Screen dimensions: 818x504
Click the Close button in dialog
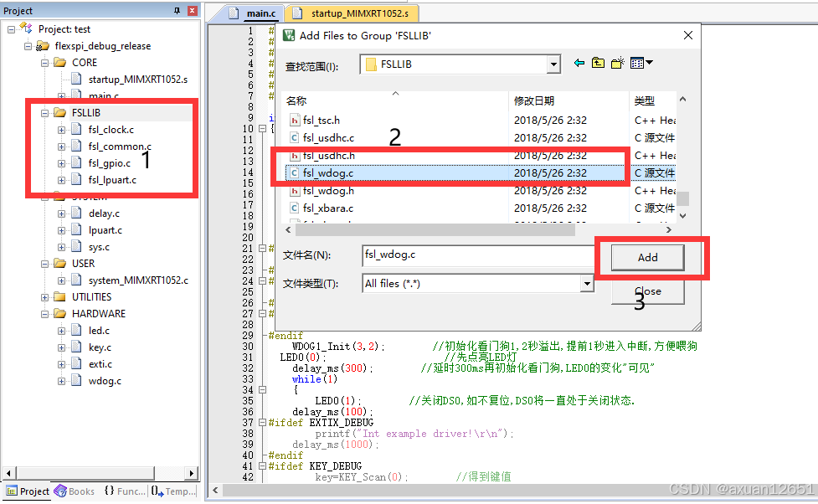[647, 291]
